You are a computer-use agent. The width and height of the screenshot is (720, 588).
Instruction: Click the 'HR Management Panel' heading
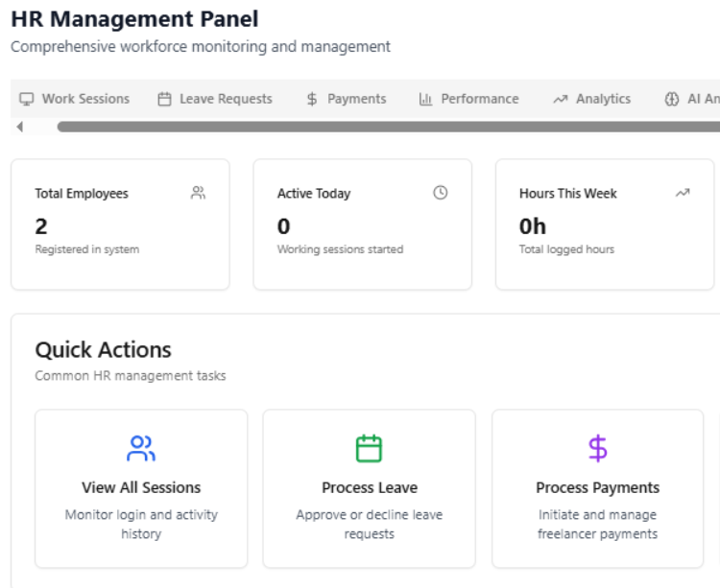coord(134,19)
